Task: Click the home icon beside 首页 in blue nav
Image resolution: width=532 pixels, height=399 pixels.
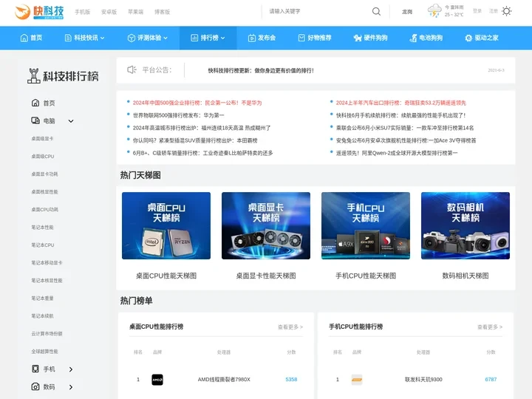Action: click(x=24, y=38)
